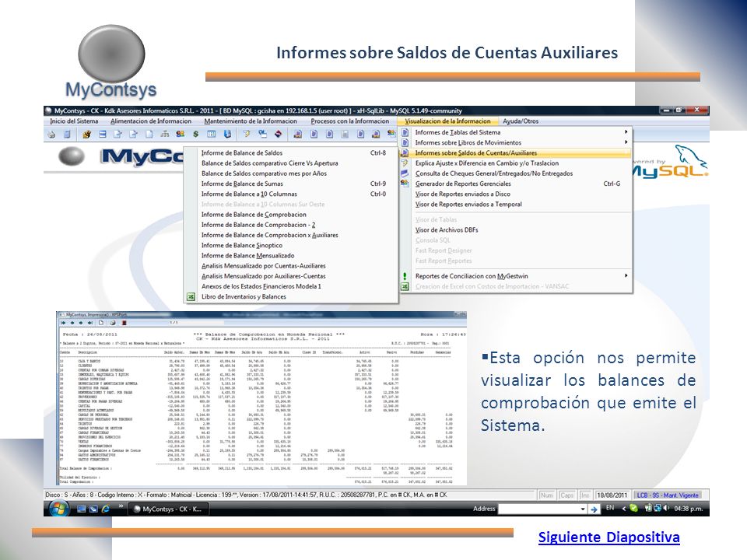Select Informe de Balance de Comprobacion

point(291,215)
